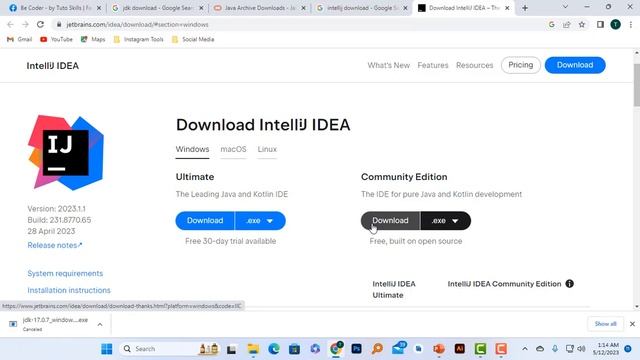
Task: Close the downloads bar
Action: click(632, 324)
